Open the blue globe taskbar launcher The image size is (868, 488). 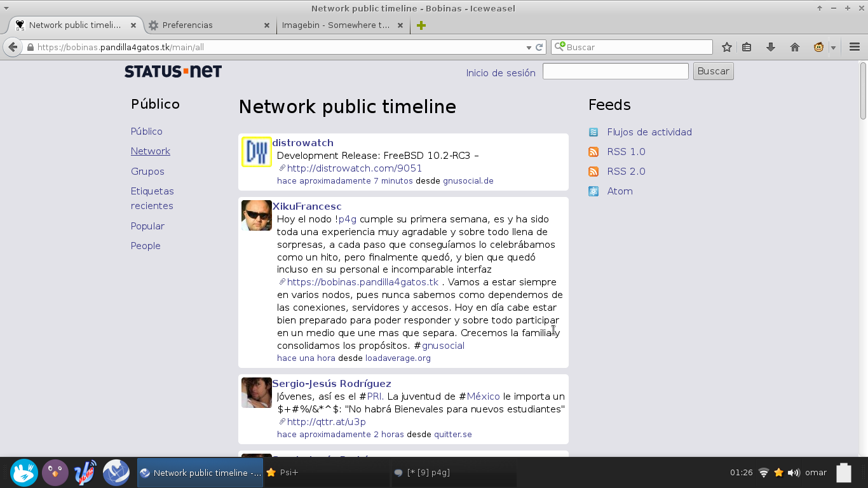[x=116, y=473]
